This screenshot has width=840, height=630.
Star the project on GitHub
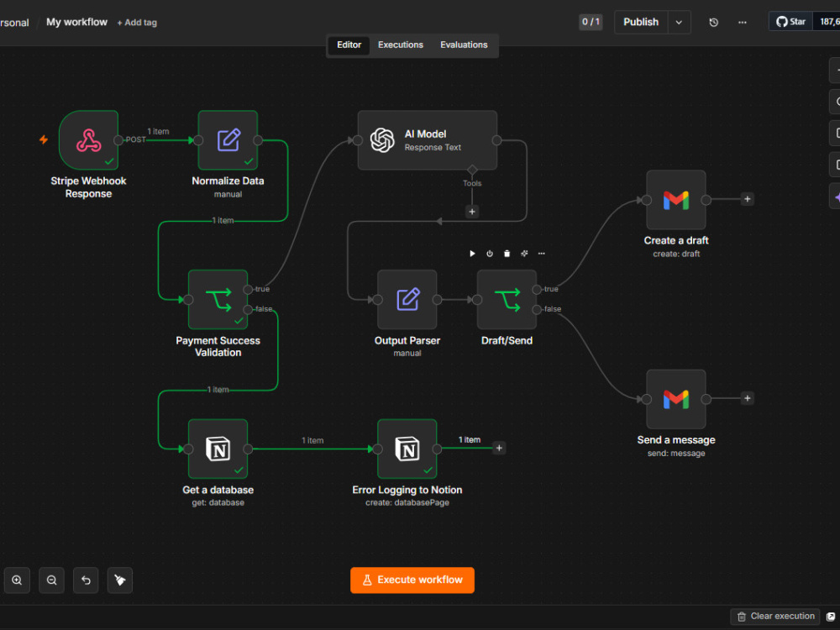pos(790,22)
